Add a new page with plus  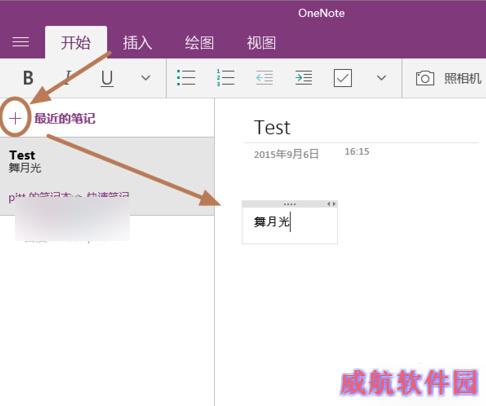click(15, 118)
